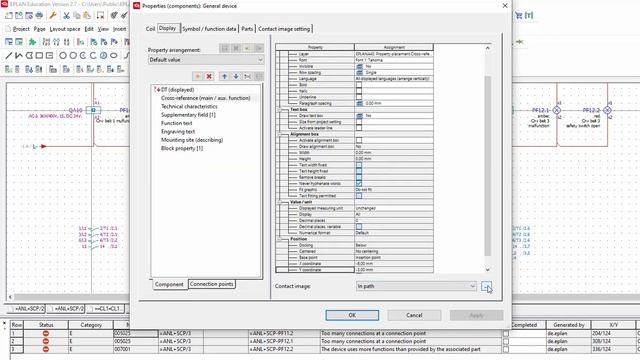Toggle Decimal places, variable checkbox
Screen dimensions: 640x360
pos(359,227)
